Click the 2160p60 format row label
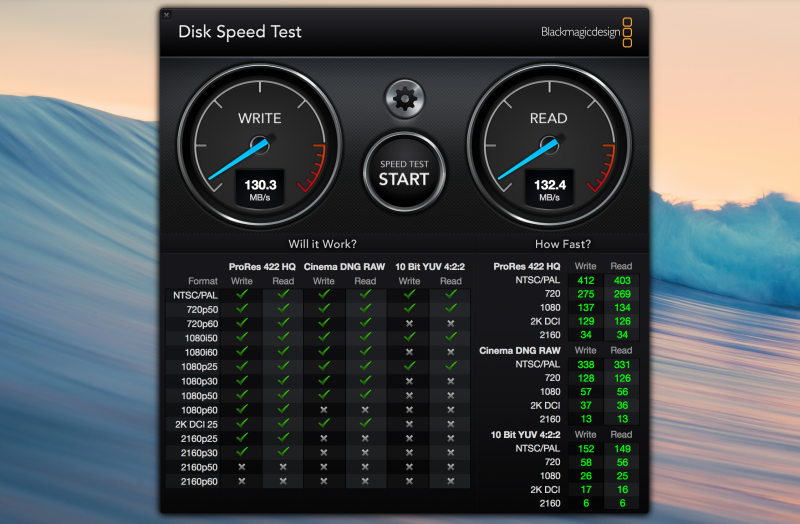The image size is (800, 524). tap(199, 482)
